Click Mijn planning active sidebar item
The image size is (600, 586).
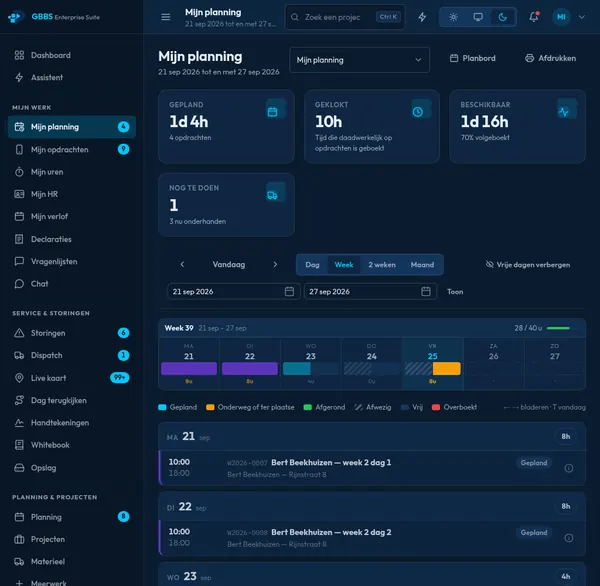72,127
